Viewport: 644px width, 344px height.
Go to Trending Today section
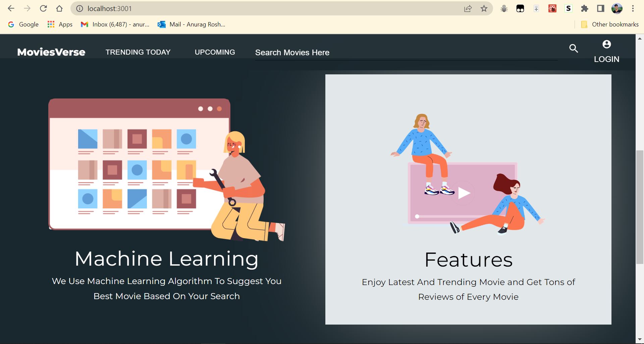pos(138,52)
